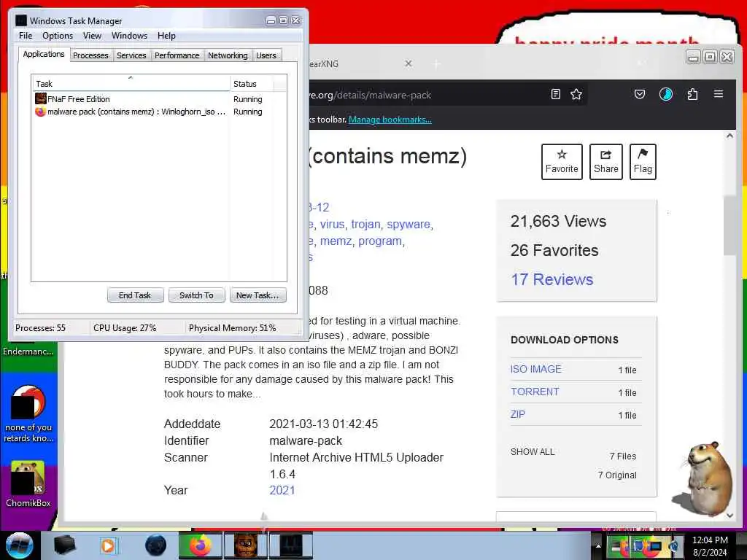
Task: Click the browser page vertical scrollbar thumb
Action: pos(729,225)
